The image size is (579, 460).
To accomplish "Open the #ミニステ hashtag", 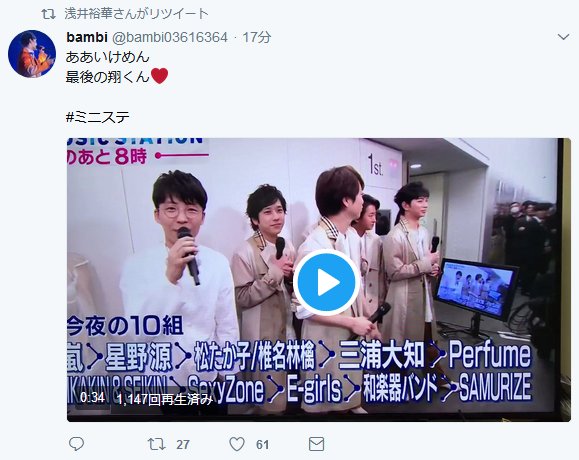I will (98, 117).
